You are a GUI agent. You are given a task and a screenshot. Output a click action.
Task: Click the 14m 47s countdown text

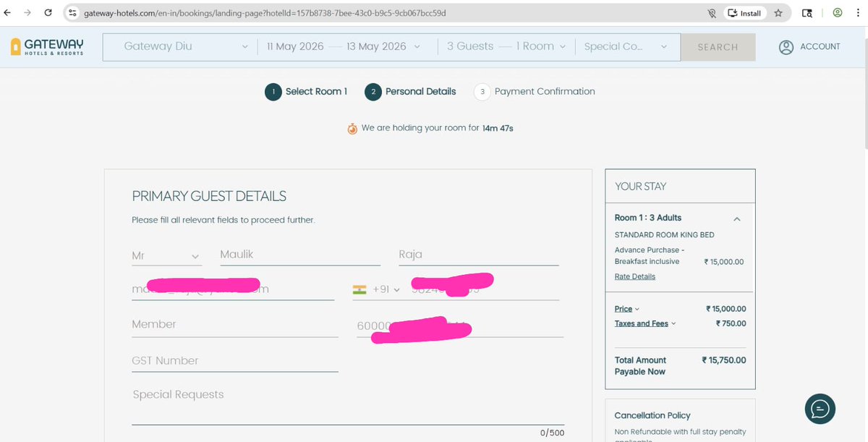[498, 128]
